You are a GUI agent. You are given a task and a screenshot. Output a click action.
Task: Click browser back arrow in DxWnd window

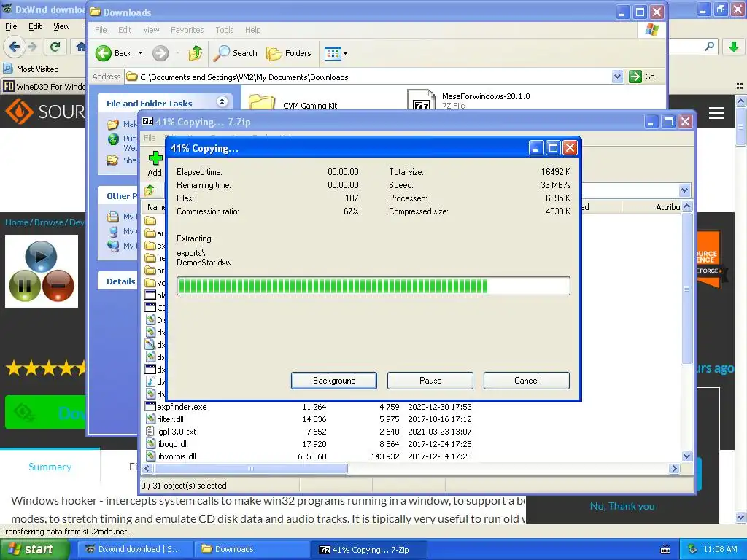[14, 47]
